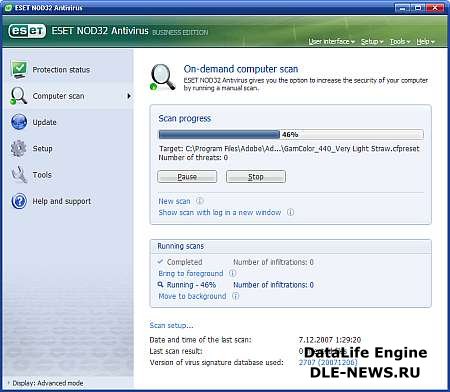Click the info icon beside Move to background
Image resolution: width=450 pixels, height=392 pixels.
(235, 296)
